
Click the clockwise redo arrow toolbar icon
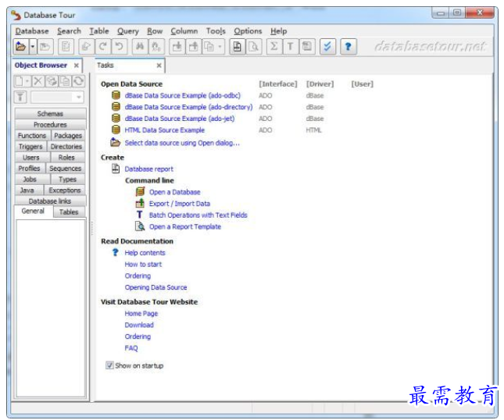103,47
